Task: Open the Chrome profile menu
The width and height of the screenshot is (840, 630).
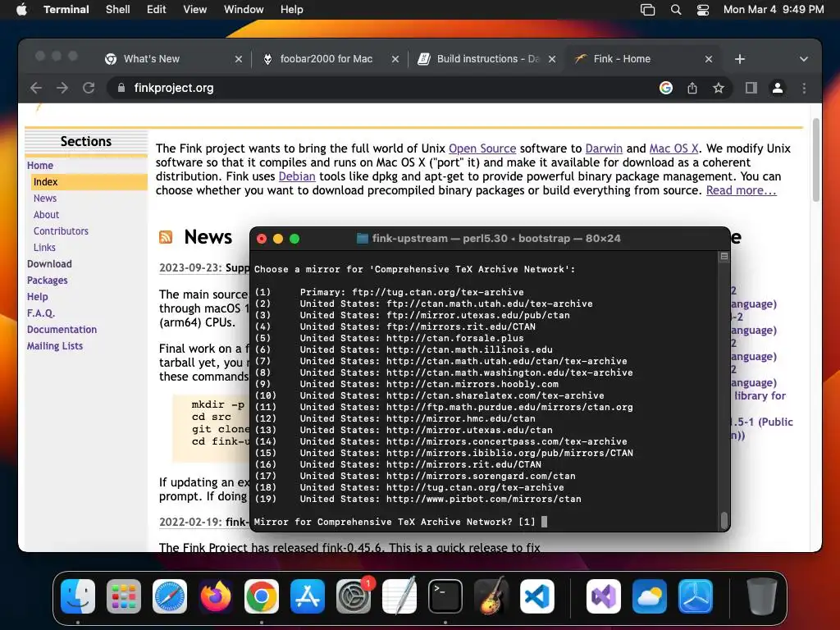Action: point(778,88)
